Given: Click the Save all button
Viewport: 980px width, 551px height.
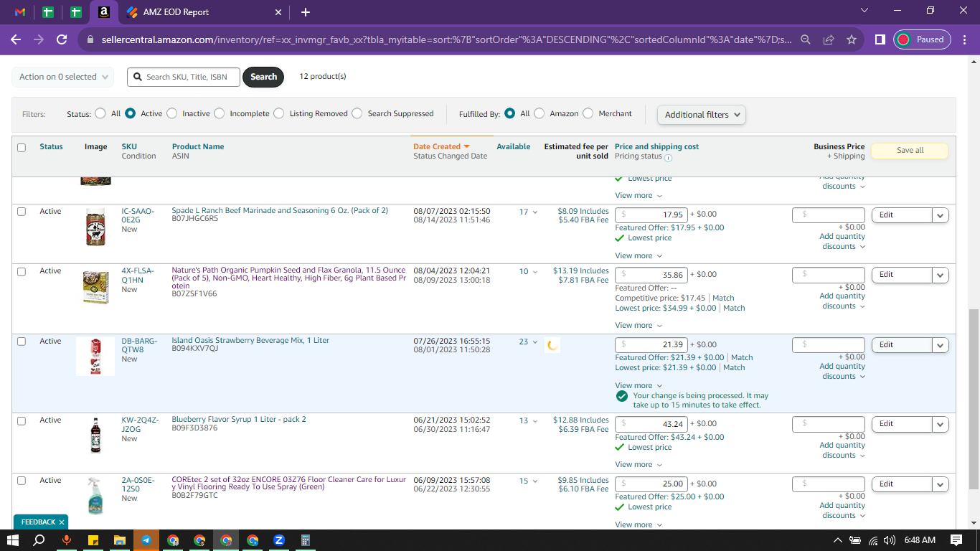Looking at the screenshot, I should (x=910, y=151).
